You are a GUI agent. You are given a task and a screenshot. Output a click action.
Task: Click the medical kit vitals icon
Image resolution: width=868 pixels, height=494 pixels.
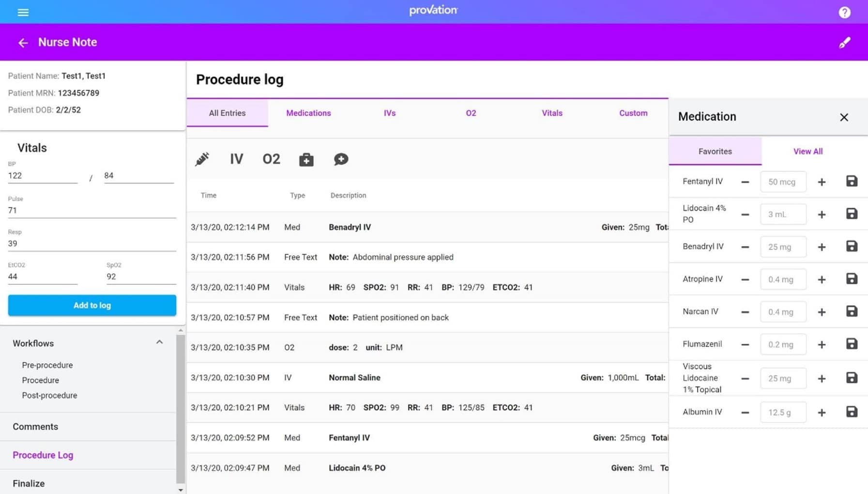pyautogui.click(x=306, y=159)
